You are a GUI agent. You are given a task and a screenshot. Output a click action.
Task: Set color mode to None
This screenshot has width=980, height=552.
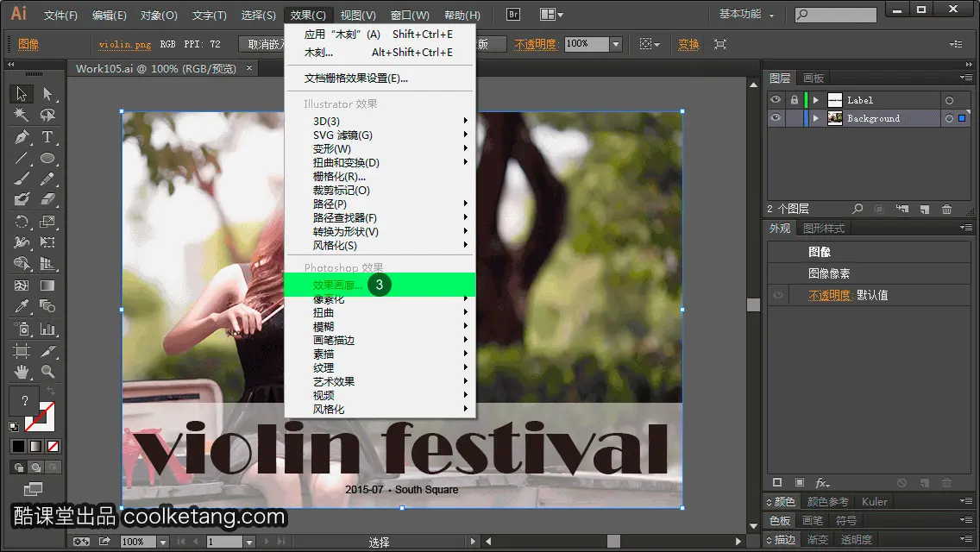tap(53, 447)
